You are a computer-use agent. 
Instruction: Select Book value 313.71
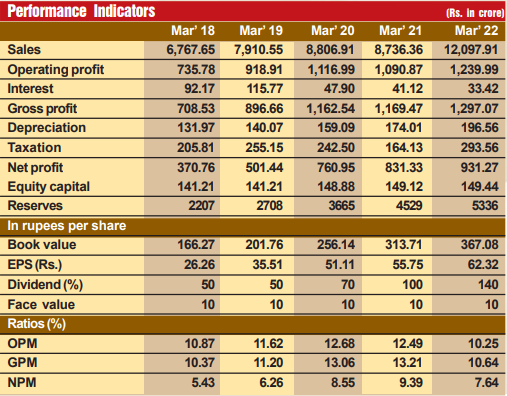point(404,245)
